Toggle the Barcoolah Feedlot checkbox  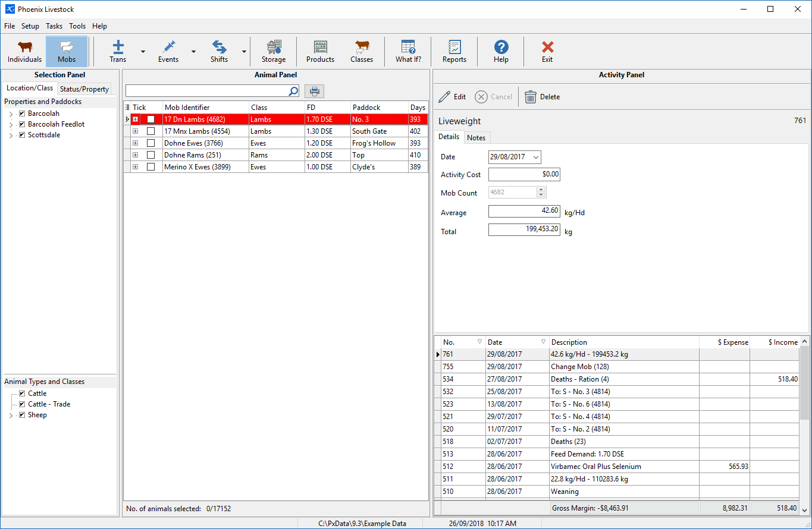pos(22,124)
